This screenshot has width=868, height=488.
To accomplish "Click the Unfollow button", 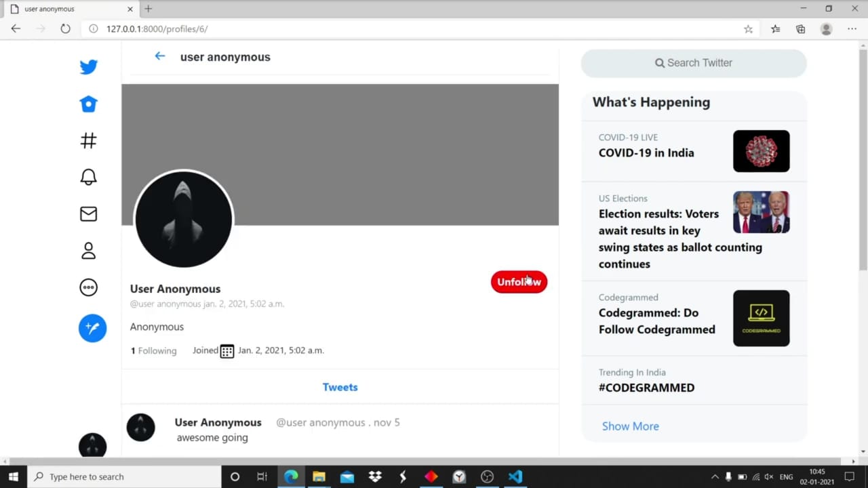I will (519, 282).
